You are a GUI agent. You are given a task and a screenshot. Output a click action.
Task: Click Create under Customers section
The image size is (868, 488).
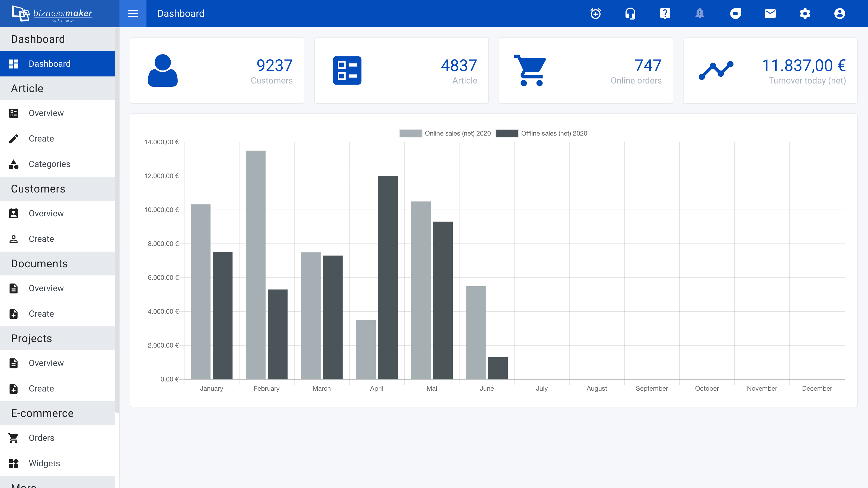[41, 239]
